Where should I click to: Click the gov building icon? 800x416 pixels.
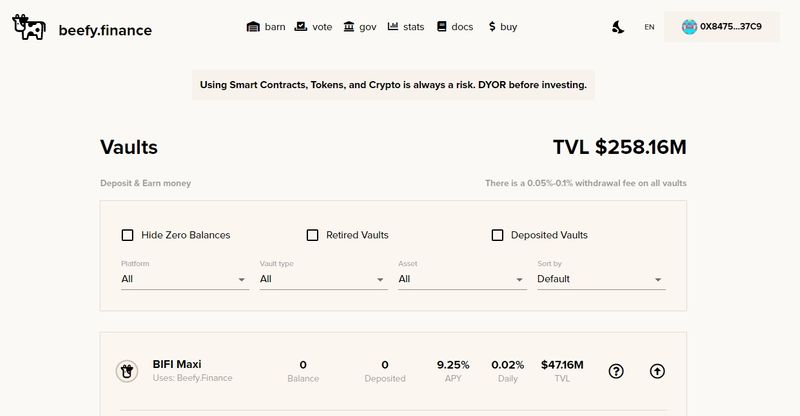tap(349, 27)
